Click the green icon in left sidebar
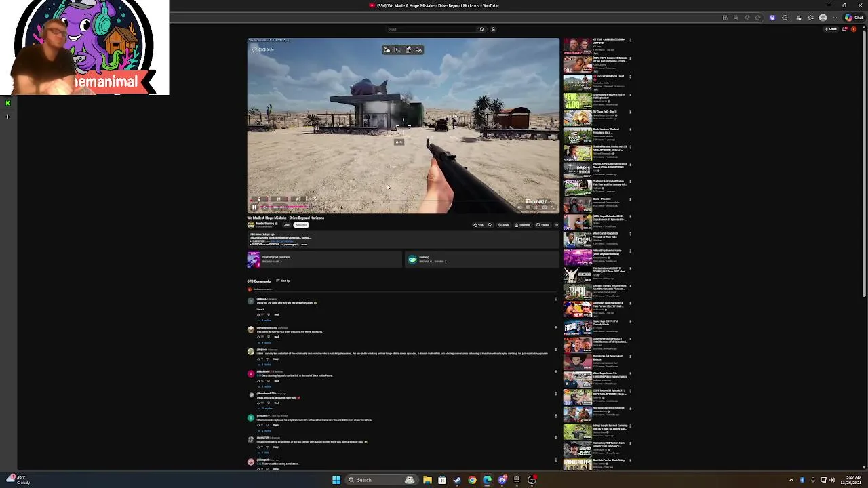The width and height of the screenshot is (868, 488). [x=7, y=103]
